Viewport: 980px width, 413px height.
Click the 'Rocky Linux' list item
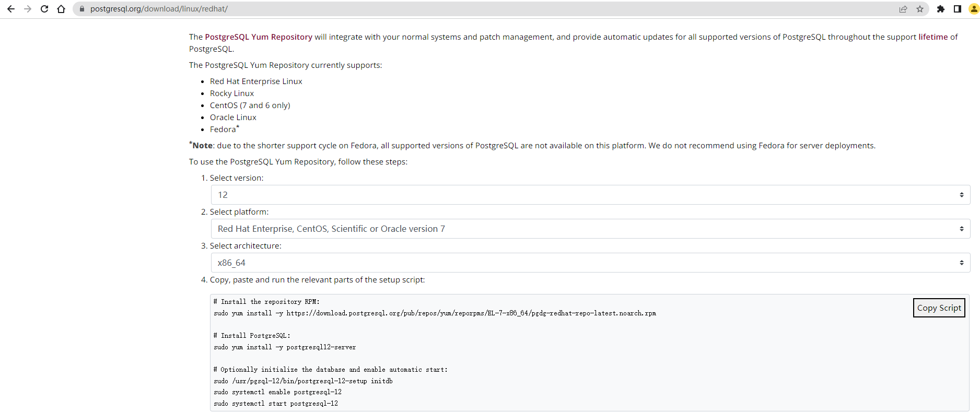pyautogui.click(x=232, y=93)
